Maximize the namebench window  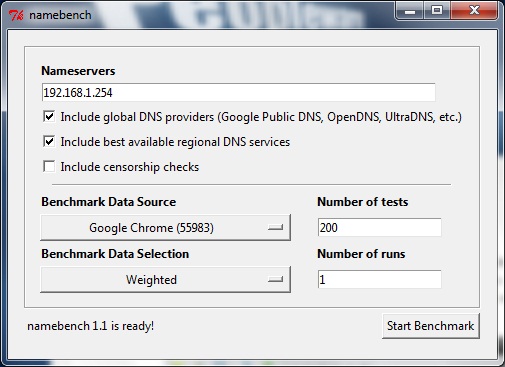[x=437, y=11]
